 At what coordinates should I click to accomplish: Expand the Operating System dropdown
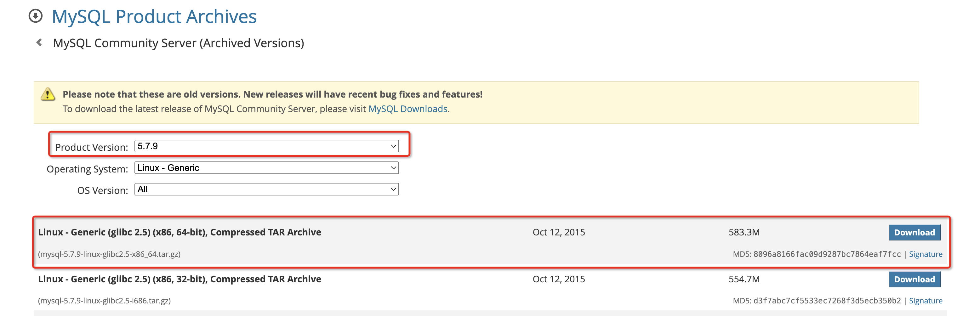pos(266,168)
